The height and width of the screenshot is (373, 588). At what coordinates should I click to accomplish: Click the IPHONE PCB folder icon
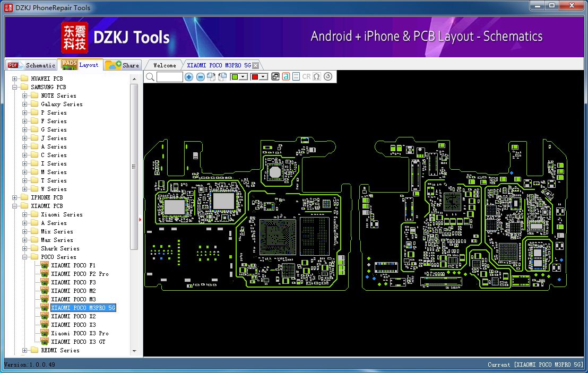(x=25, y=197)
